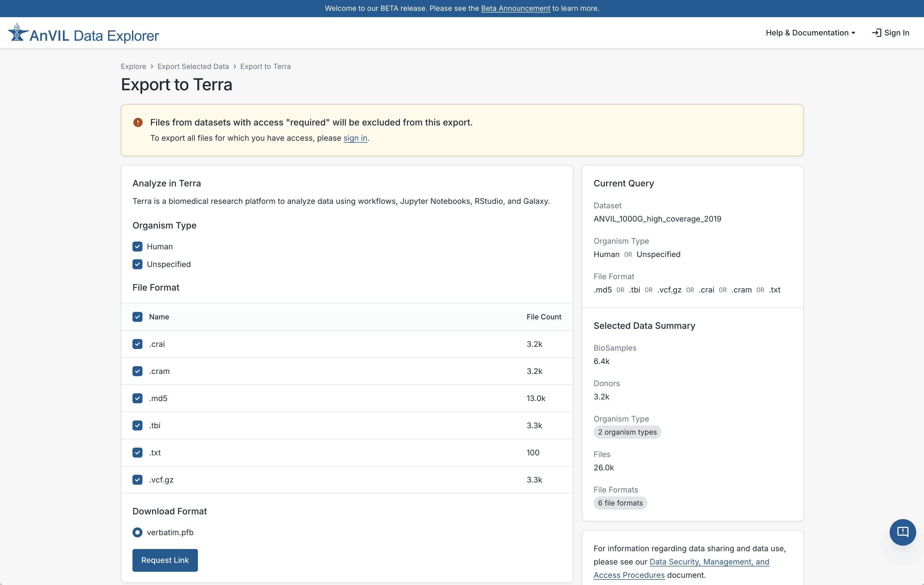The image size is (924, 585).
Task: Click the warning alert icon
Action: tap(138, 122)
